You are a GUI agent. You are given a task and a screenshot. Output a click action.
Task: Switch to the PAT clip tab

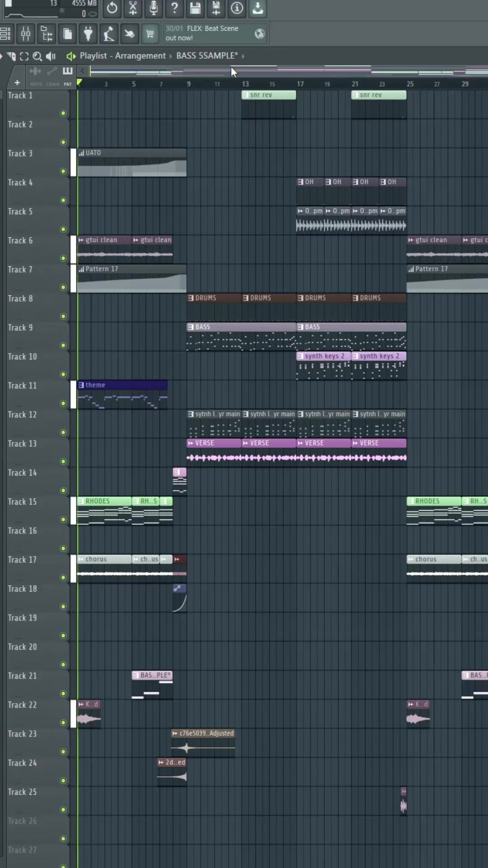[67, 84]
